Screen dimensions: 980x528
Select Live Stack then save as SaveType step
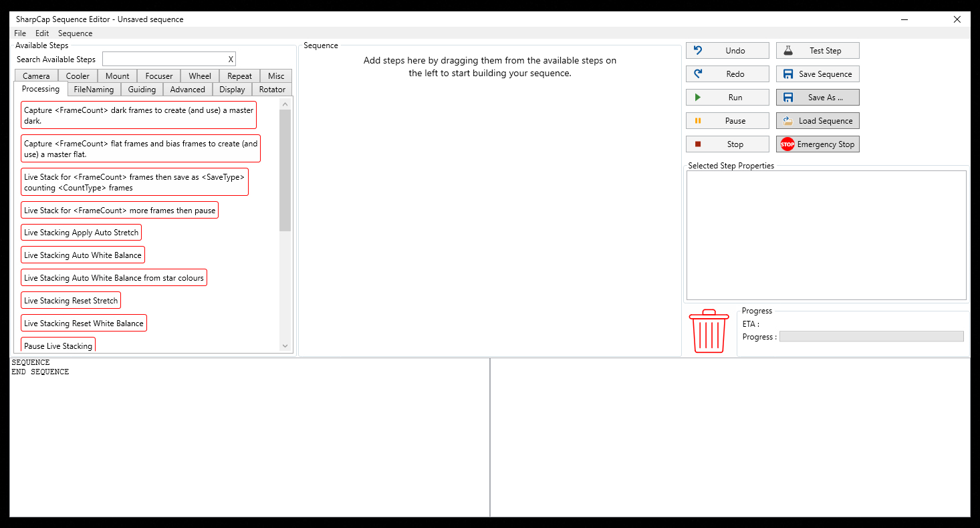(134, 182)
